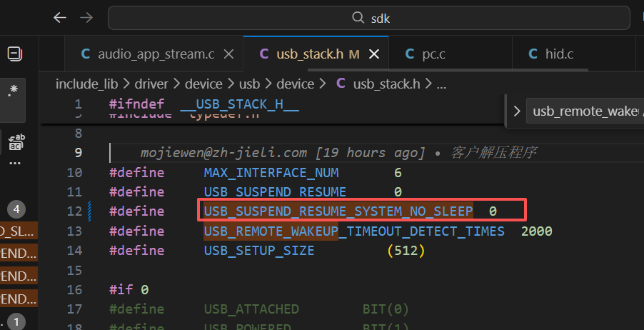Click the #if 0 directive on line 16
This screenshot has height=330, width=644.
click(x=129, y=290)
